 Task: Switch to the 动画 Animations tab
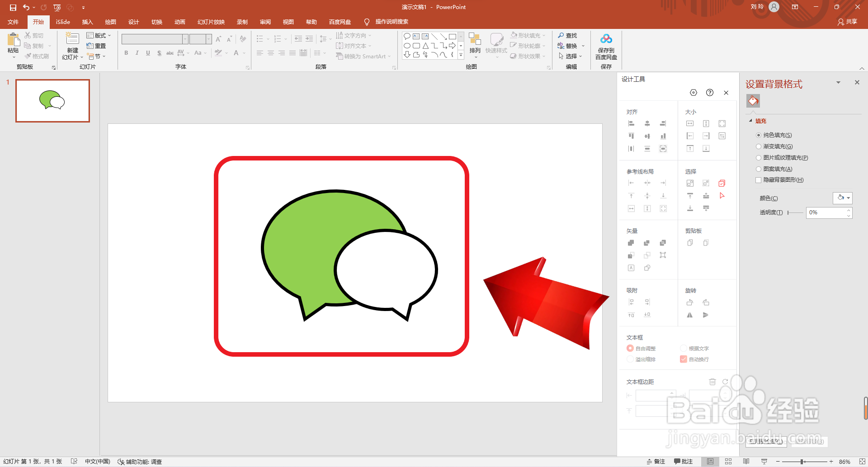point(180,22)
